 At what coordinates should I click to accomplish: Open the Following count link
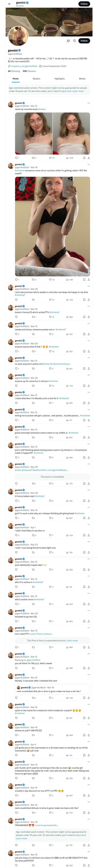tap(14, 71)
